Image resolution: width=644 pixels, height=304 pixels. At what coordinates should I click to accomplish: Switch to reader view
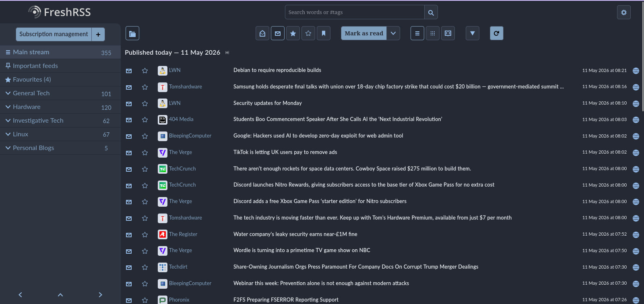pos(448,33)
